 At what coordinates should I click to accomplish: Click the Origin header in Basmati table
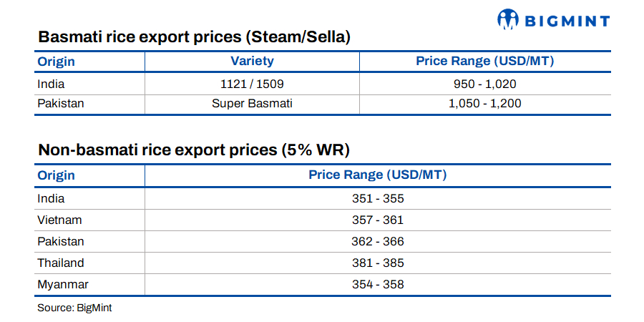click(x=56, y=61)
